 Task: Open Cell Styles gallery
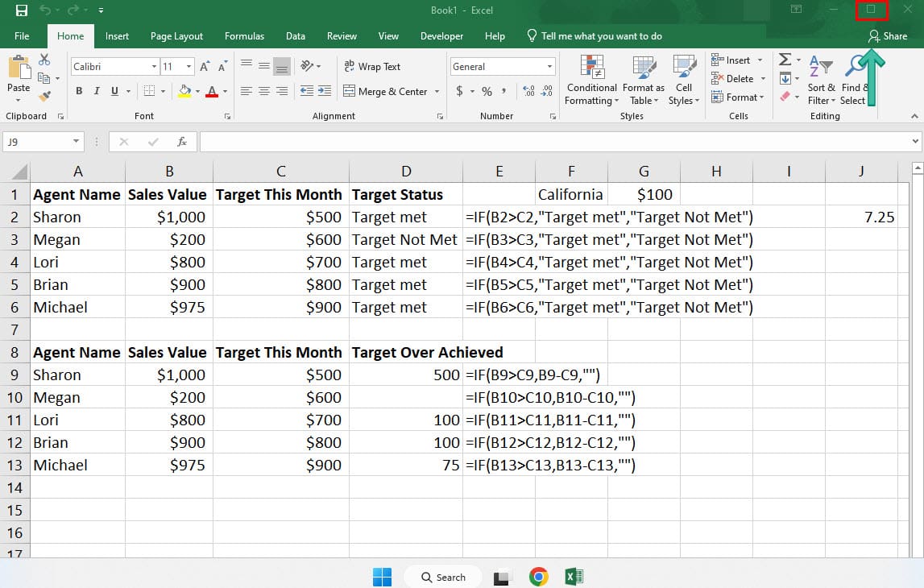point(684,80)
